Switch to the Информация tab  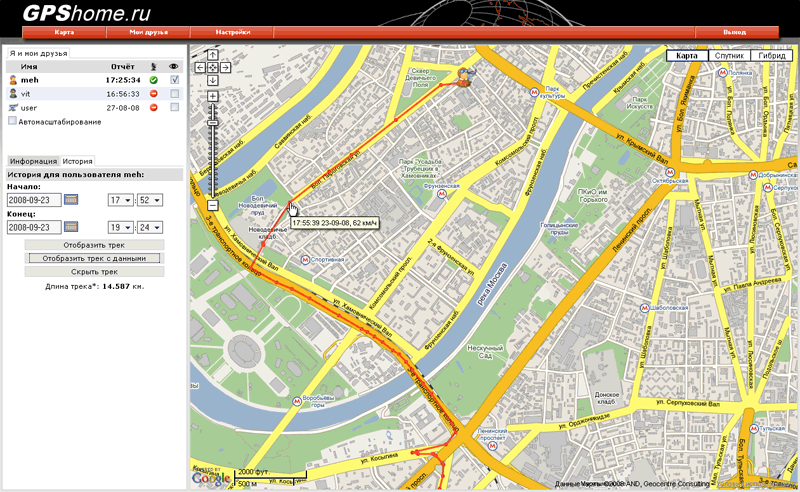(33, 161)
